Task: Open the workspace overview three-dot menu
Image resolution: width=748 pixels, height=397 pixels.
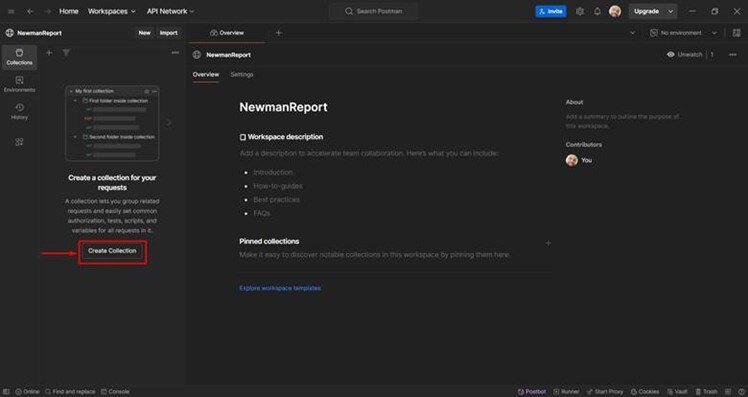Action: (733, 54)
